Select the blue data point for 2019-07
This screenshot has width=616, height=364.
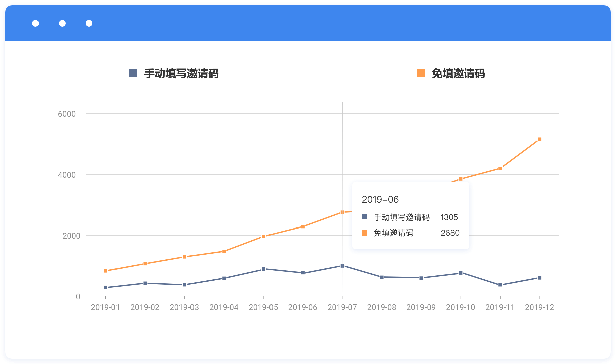[342, 266]
